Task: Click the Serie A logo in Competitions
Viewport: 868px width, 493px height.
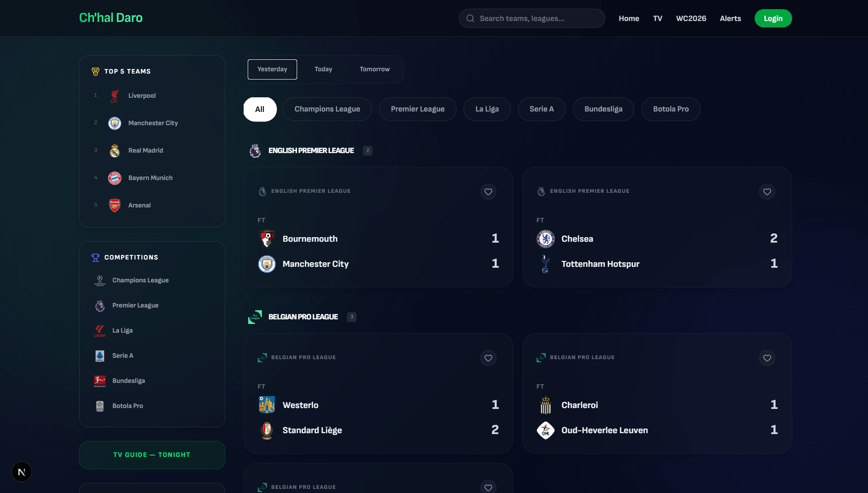Action: [x=100, y=356]
